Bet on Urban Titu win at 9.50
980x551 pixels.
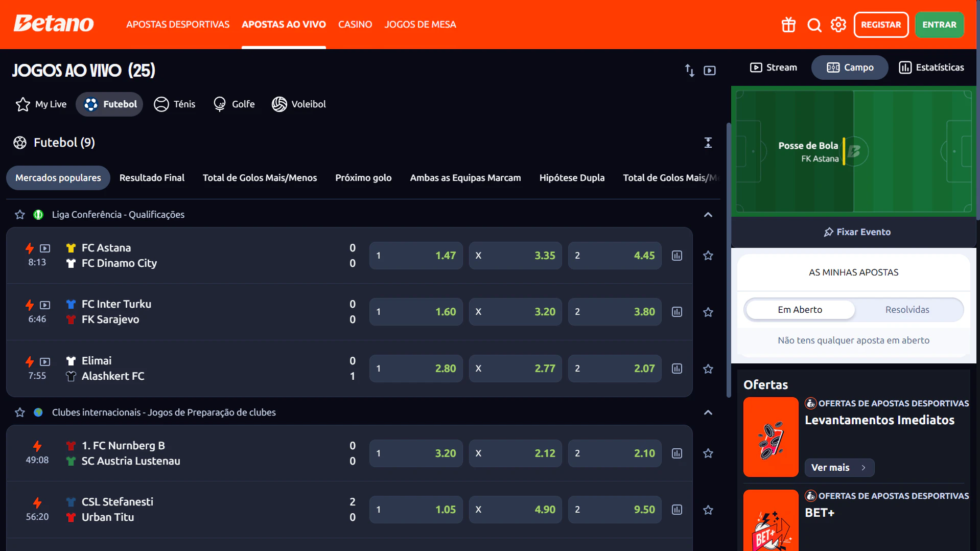[x=615, y=510]
